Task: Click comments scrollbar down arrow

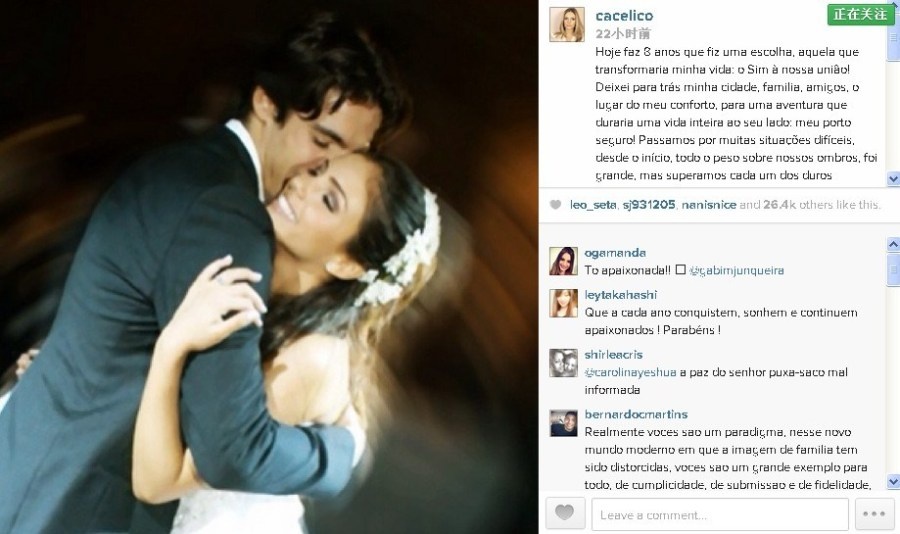Action: [893, 481]
